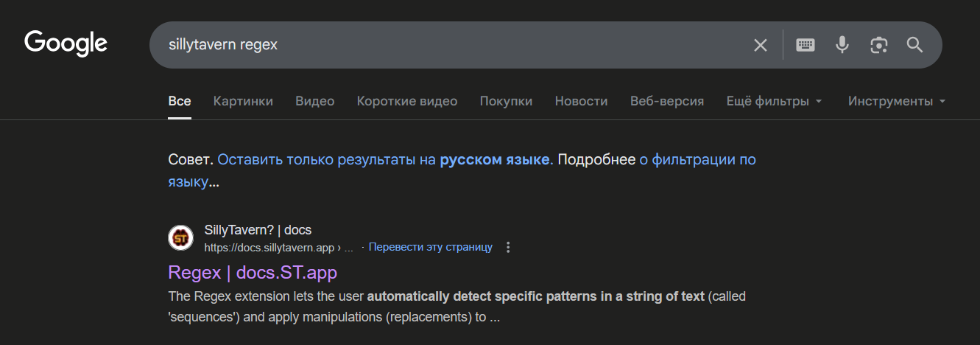The height and width of the screenshot is (345, 980).
Task: Go to Google home via the logo
Action: click(x=66, y=43)
